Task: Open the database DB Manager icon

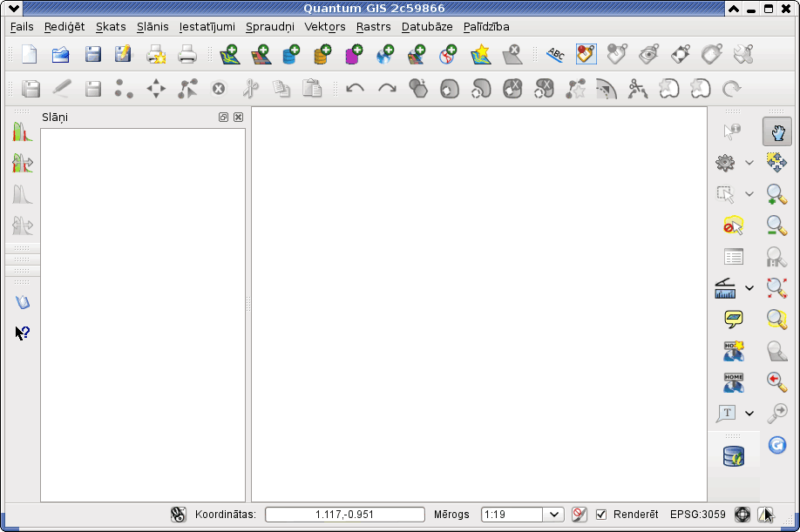Action: [x=733, y=456]
